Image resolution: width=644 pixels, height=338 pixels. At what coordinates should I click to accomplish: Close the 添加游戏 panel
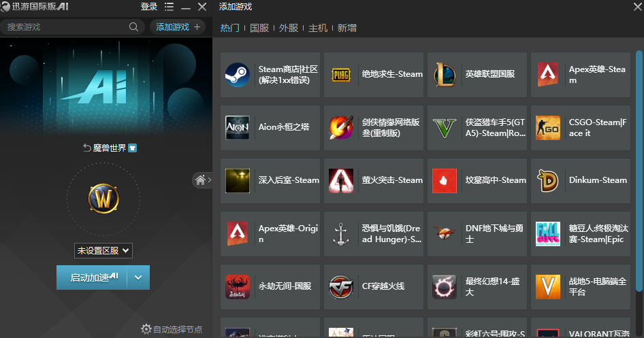pos(638,7)
